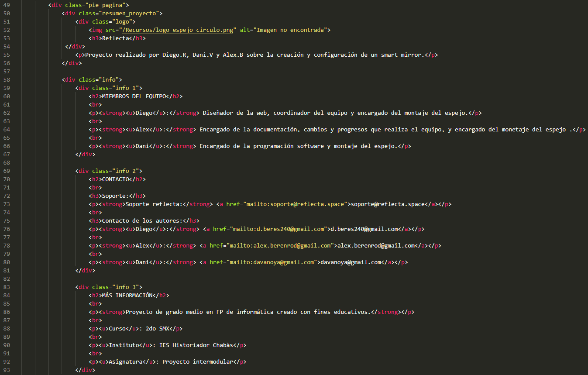Click the link text "davanoya@gmail.com" after the href
Screen dimensions: 588x375
[351, 262]
